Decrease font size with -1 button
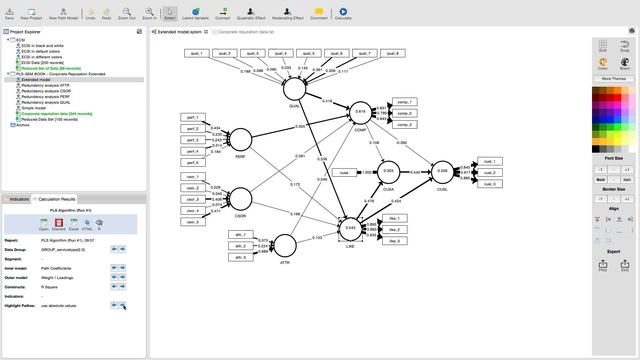The width and height of the screenshot is (640, 360). 600,169
